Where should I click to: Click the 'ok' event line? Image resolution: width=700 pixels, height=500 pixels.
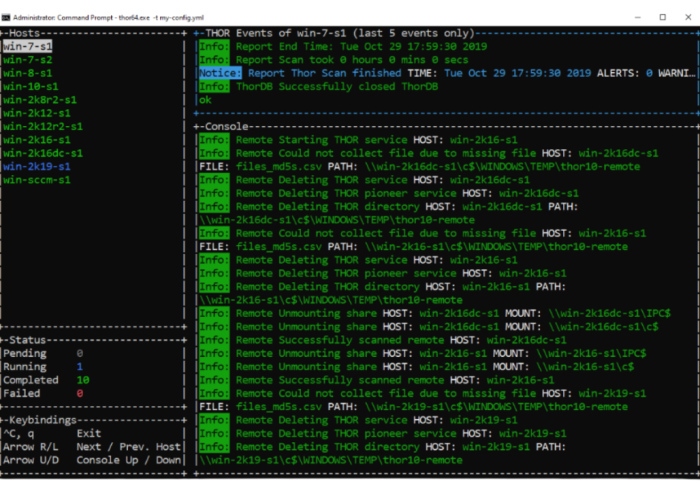click(205, 100)
